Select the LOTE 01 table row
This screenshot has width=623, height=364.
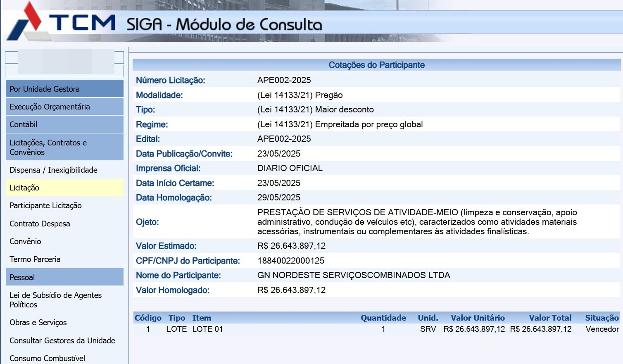[207, 329]
